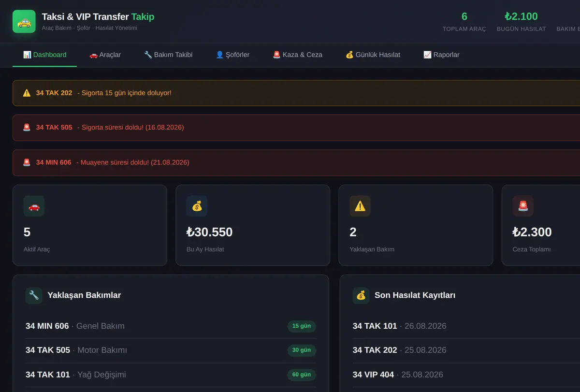This screenshot has width=580, height=392.
Task: Click the money bag icon beside Son Hasılat Kayıtları
Action: pos(361,295)
